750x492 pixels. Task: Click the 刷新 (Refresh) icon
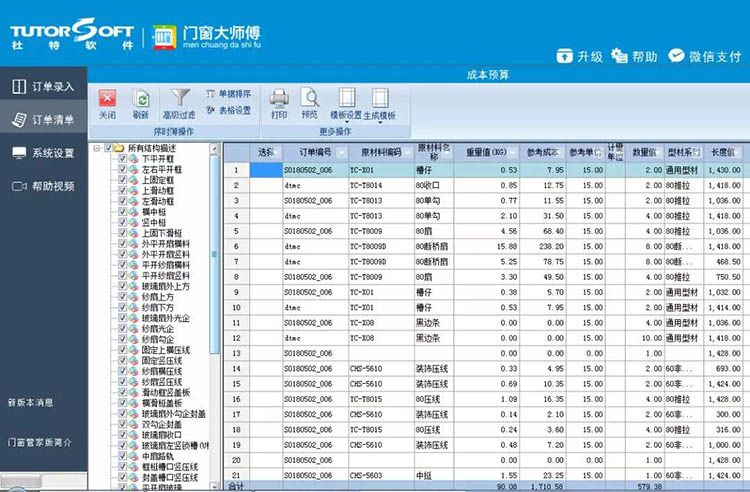(141, 99)
